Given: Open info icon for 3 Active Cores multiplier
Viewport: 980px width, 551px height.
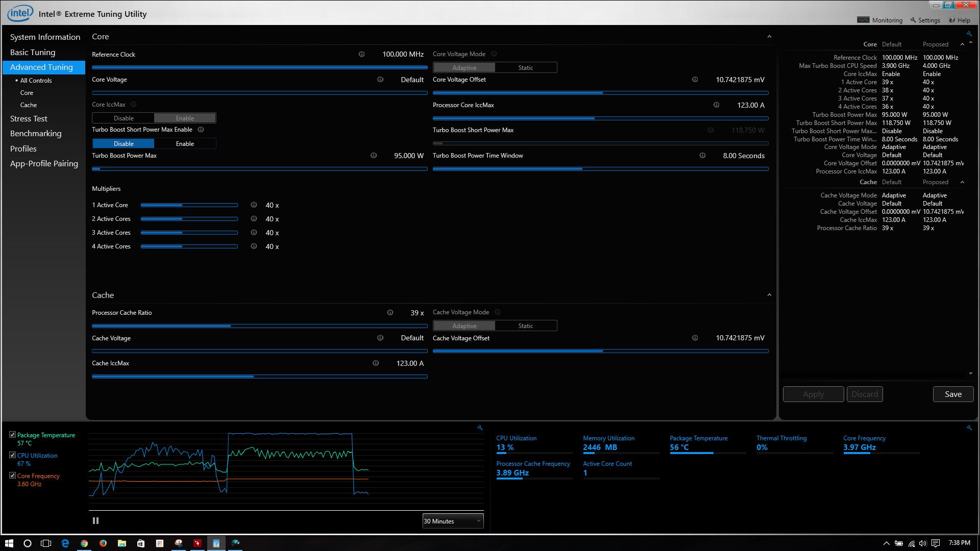Looking at the screenshot, I should click(254, 233).
